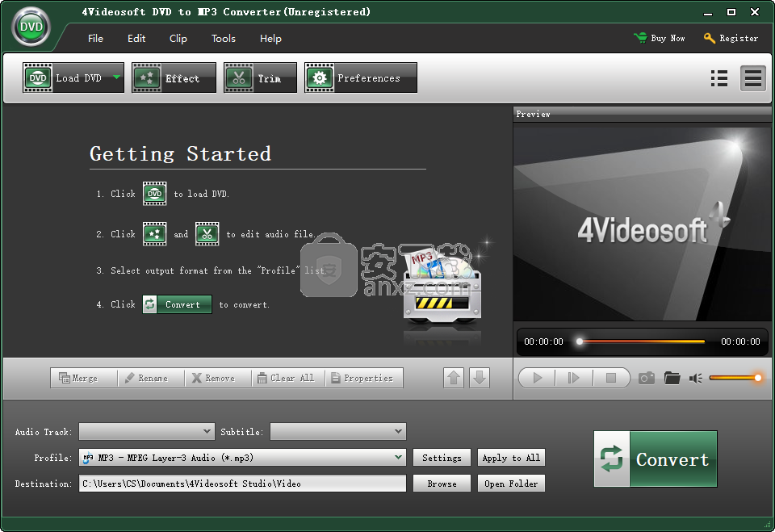
Task: Click the DVD icon in Getting Started step 1
Action: 155,193
